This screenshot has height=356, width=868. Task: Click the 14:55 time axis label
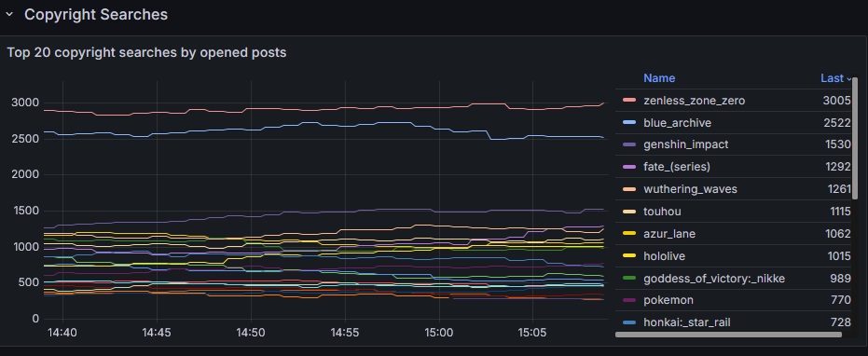tap(345, 333)
